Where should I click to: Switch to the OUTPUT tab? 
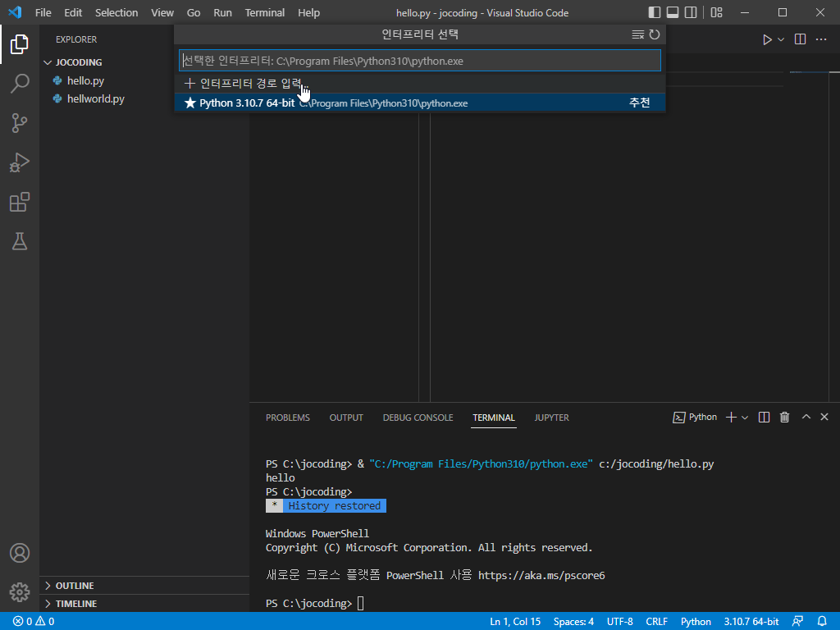[x=346, y=418]
